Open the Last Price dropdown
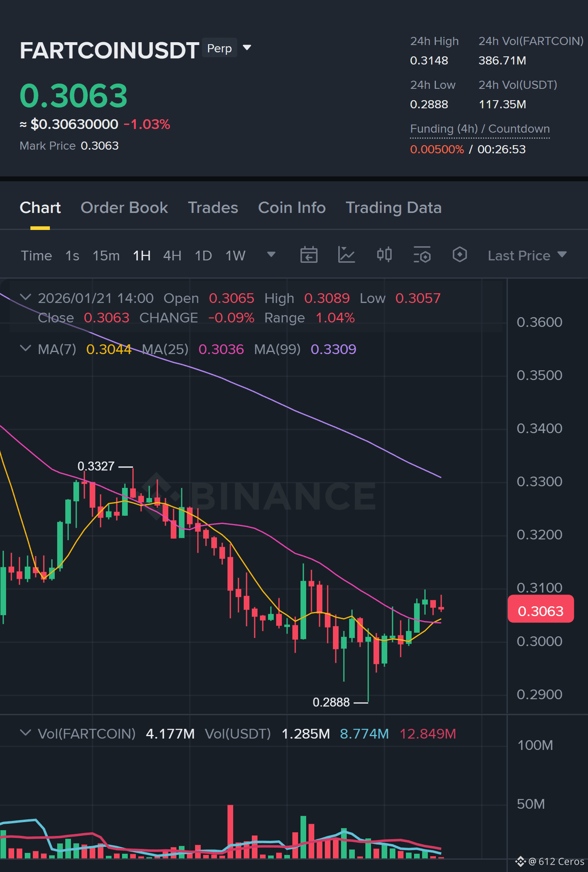The height and width of the screenshot is (872, 588). click(x=527, y=256)
